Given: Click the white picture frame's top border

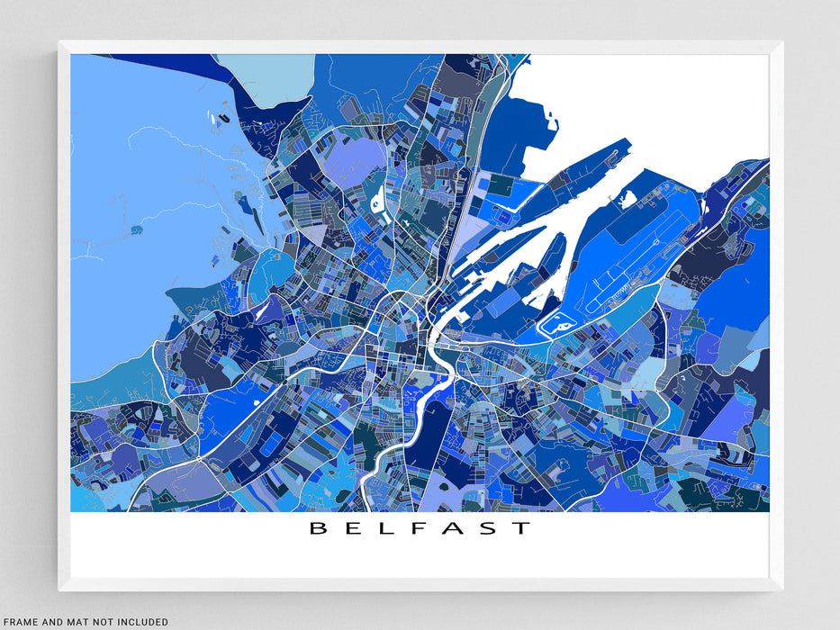Looking at the screenshot, I should tap(420, 47).
